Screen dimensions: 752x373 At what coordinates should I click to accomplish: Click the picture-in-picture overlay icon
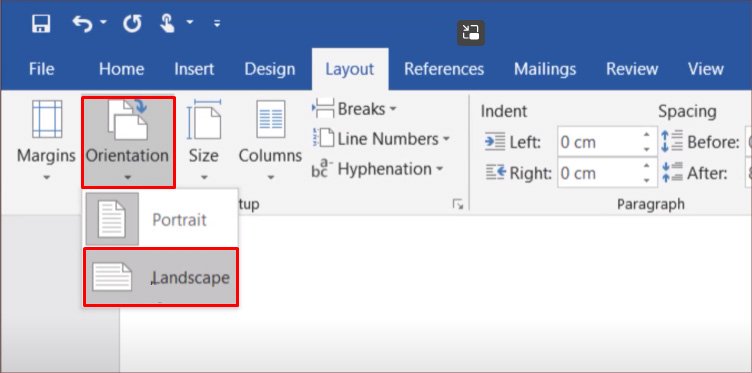click(470, 33)
